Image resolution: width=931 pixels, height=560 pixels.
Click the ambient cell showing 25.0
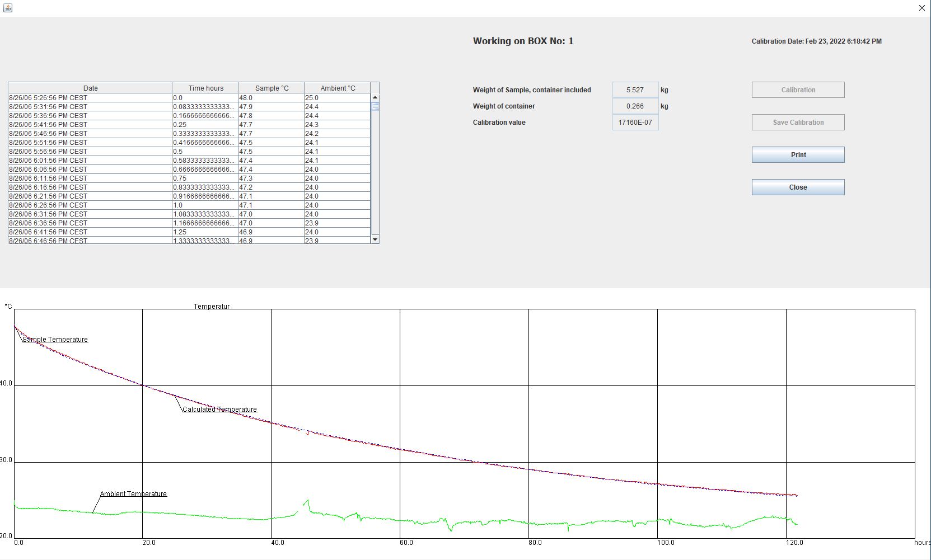coord(338,98)
